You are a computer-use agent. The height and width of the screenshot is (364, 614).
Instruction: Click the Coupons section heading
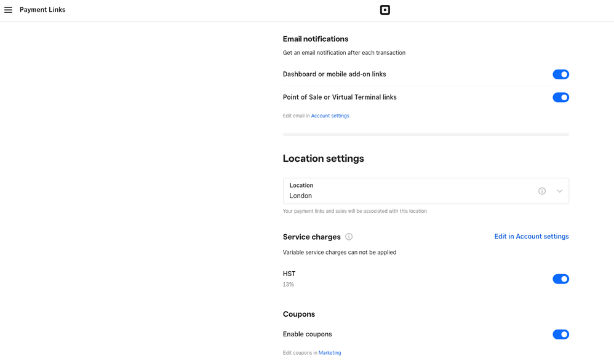[x=299, y=314]
